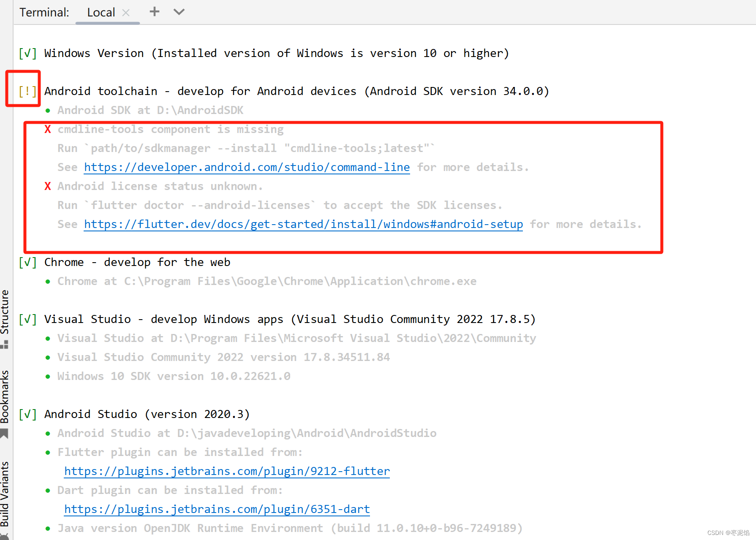
Task: Open the jetbrains 9212-flutter plugin link
Action: 227,471
